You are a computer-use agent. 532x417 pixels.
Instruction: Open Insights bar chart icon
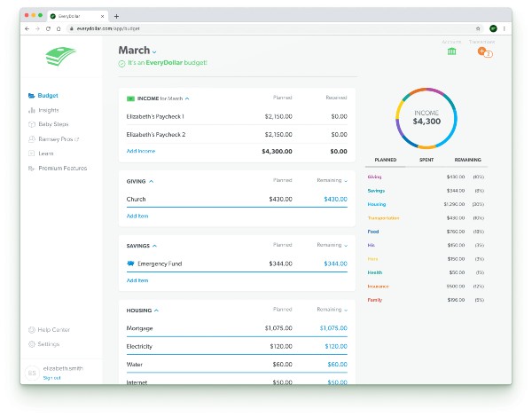pos(32,110)
